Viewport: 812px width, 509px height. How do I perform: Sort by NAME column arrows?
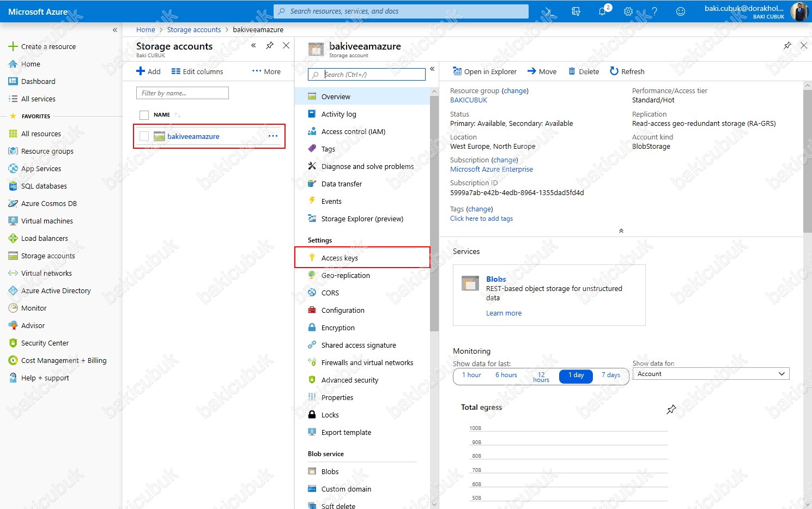pos(178,115)
